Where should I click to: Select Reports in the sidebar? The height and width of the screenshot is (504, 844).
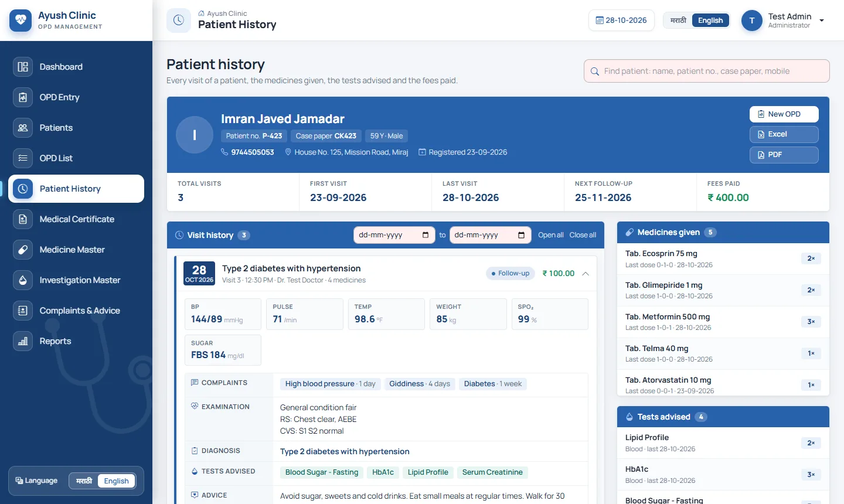(76, 341)
